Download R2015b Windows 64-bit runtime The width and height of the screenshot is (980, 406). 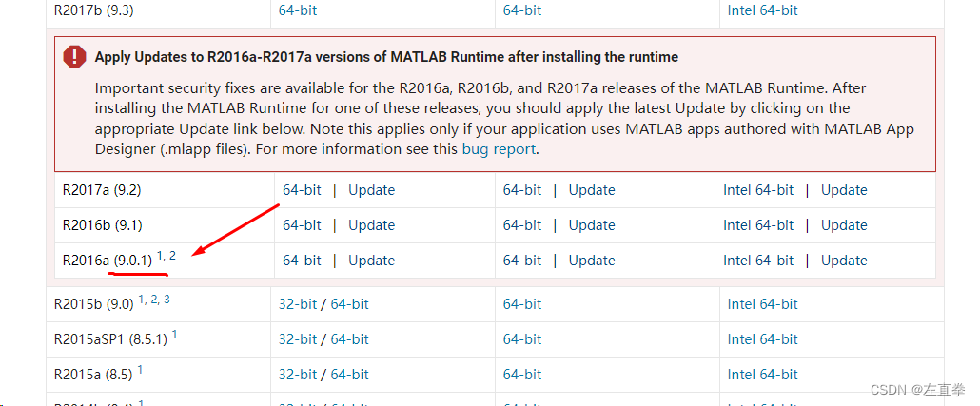pos(349,304)
